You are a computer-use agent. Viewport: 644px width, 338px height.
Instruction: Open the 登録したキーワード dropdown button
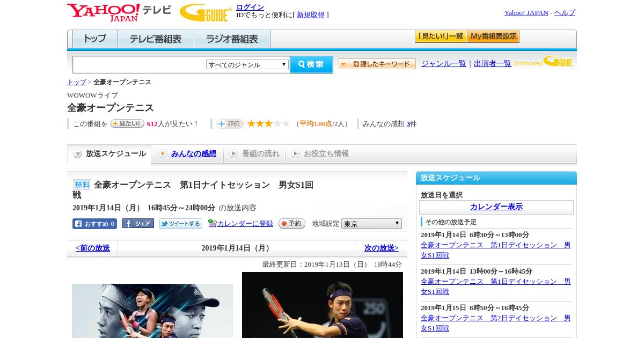(x=377, y=64)
